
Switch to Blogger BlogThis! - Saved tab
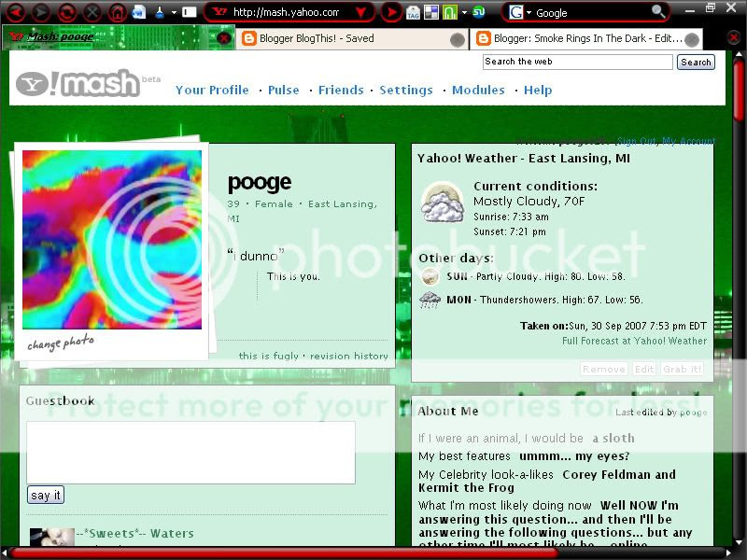(x=352, y=39)
